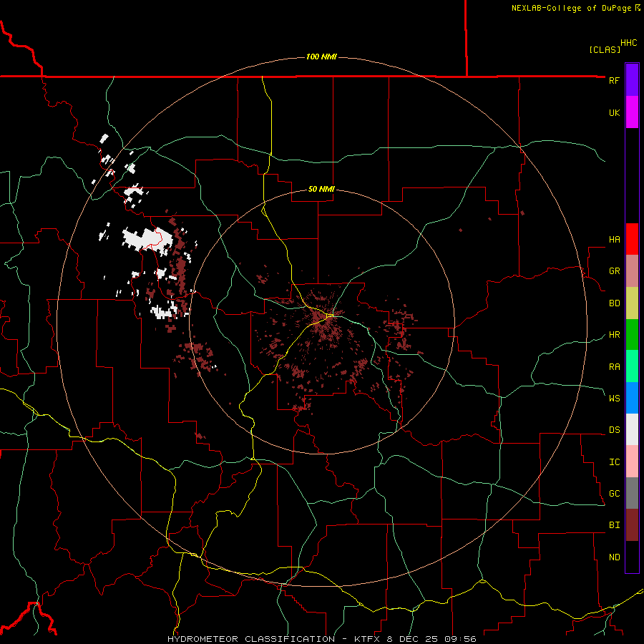Click the RA legend label
This screenshot has height=644, width=644.
click(x=614, y=367)
